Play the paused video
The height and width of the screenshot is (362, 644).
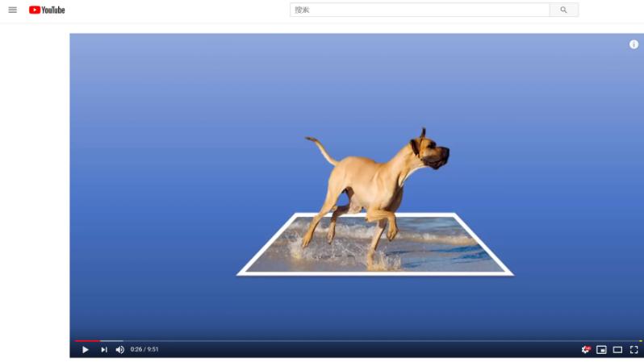tap(85, 350)
